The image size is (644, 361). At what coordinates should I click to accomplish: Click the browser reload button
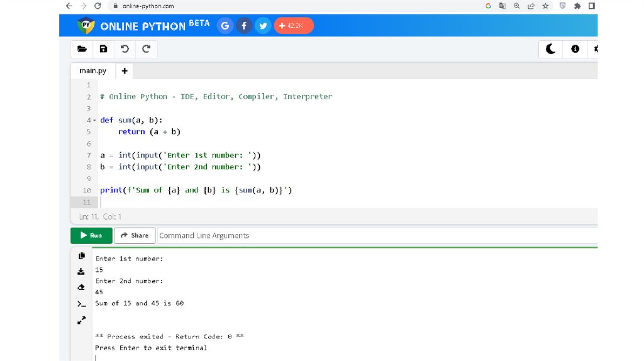[x=97, y=6]
